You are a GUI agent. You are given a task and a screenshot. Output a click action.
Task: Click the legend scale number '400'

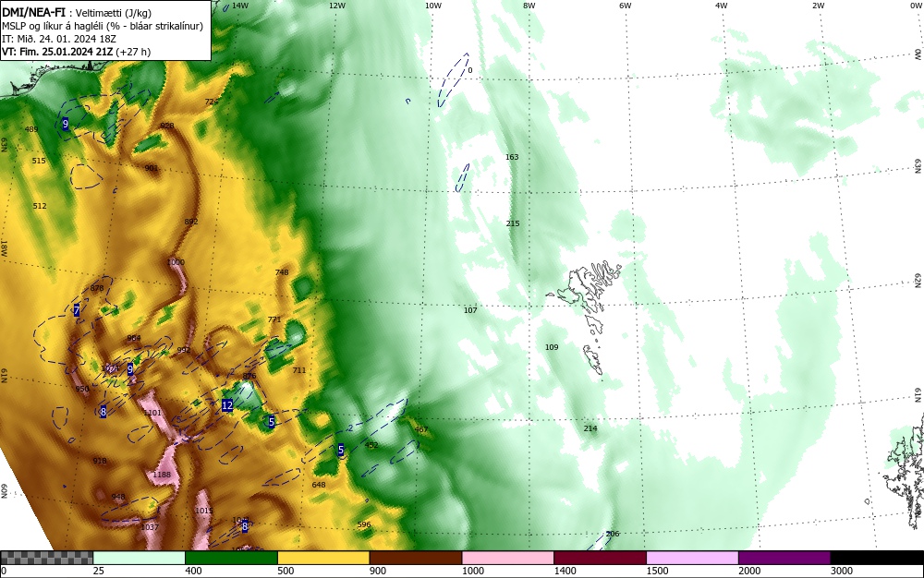pos(193,571)
